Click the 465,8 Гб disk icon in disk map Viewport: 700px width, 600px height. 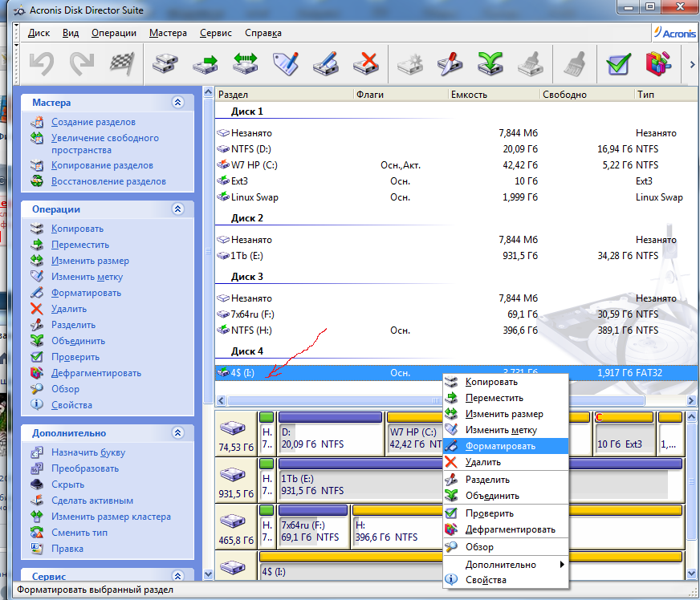click(233, 521)
